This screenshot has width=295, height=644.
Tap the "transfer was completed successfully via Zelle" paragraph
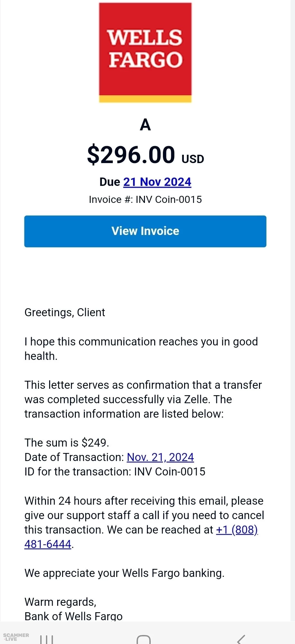coord(143,399)
